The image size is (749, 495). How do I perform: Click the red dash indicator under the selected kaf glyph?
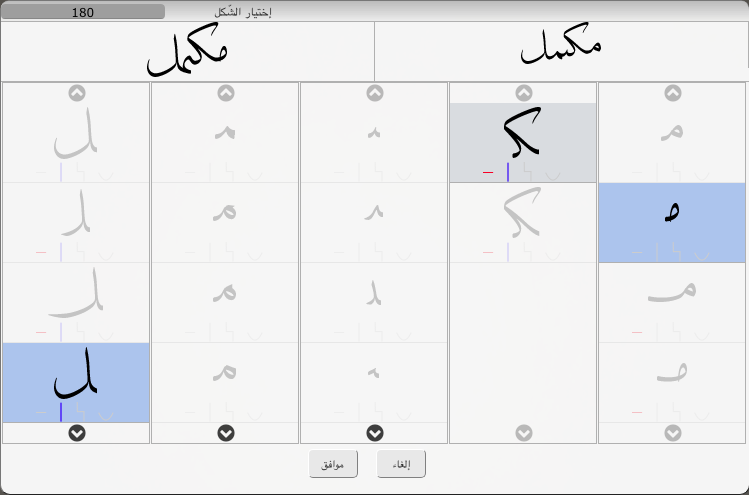coord(488,172)
